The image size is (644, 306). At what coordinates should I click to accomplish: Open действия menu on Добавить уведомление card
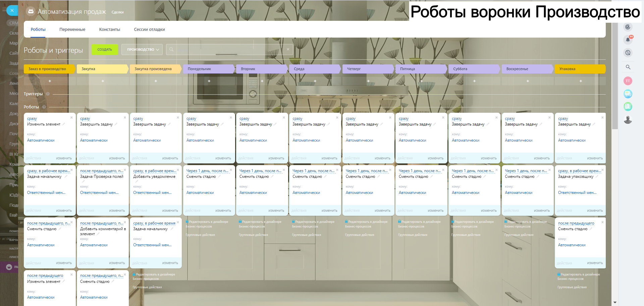[140, 211]
